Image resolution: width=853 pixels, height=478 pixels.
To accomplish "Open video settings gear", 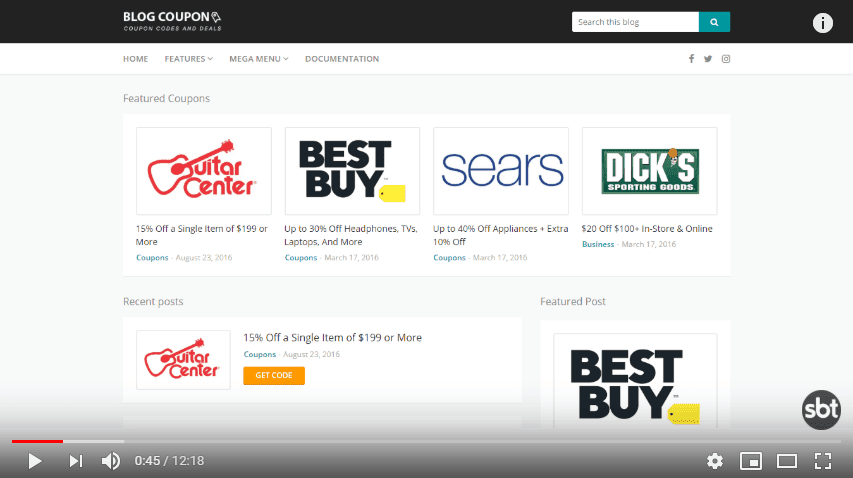I will [x=715, y=461].
